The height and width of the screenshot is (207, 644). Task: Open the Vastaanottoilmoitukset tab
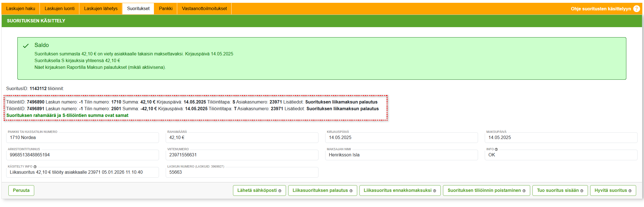point(204,9)
